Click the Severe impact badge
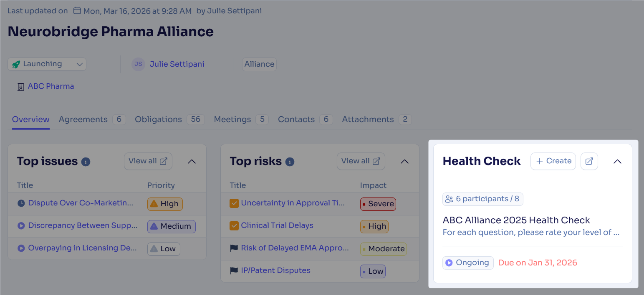This screenshot has height=295, width=644. pyautogui.click(x=378, y=204)
